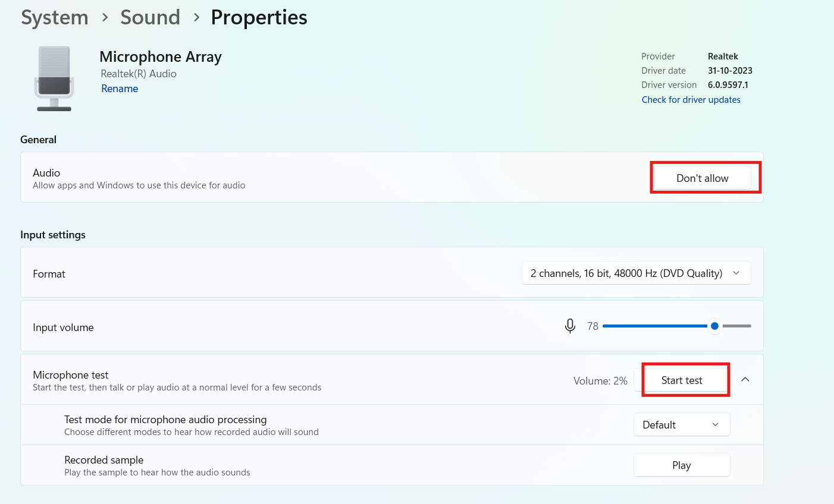
Task: Click the dropdown arrow for Test mode
Action: click(716, 424)
